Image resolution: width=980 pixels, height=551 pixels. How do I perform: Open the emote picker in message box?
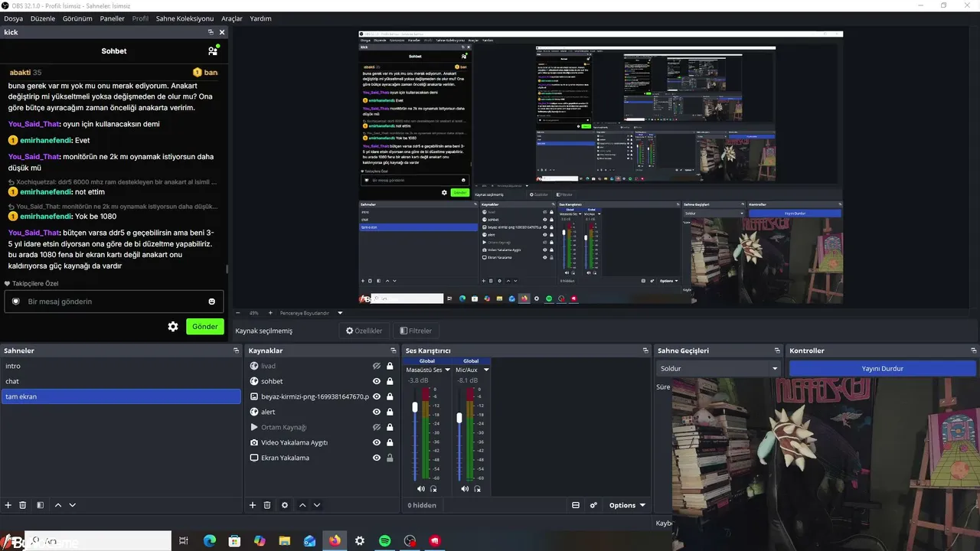point(212,302)
